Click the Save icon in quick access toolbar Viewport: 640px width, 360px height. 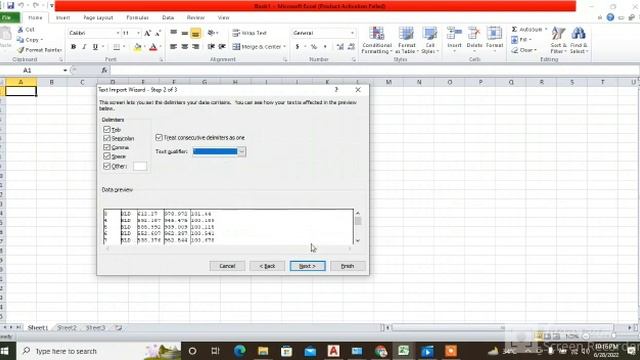coord(11,6)
